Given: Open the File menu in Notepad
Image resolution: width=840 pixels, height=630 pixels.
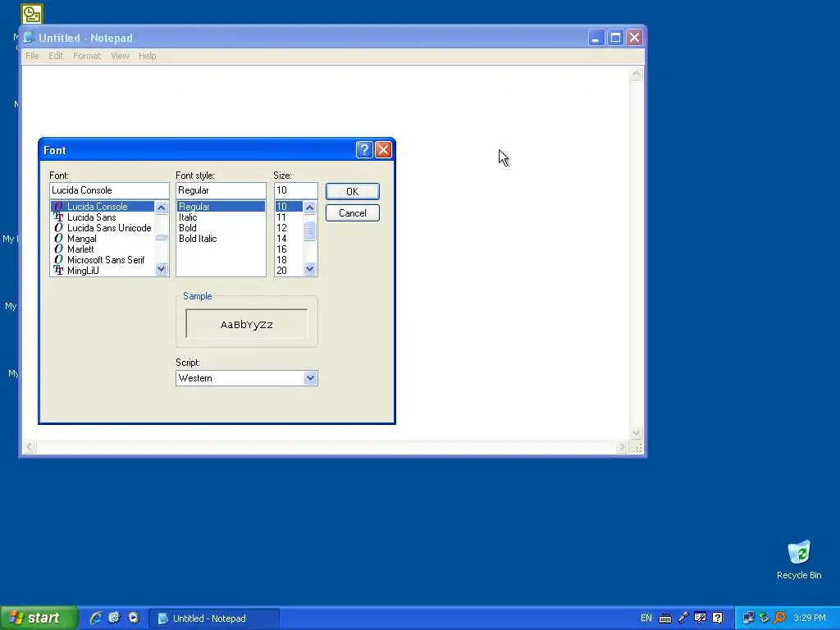Looking at the screenshot, I should point(32,56).
